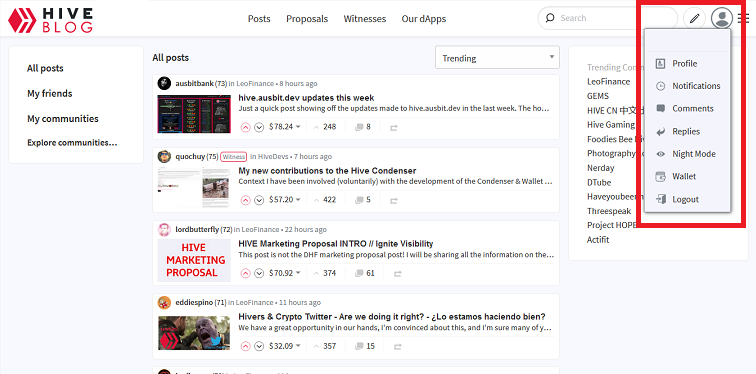Viewport: 756px width, 374px height.
Task: Select My friends in left sidebar
Action: (x=50, y=94)
